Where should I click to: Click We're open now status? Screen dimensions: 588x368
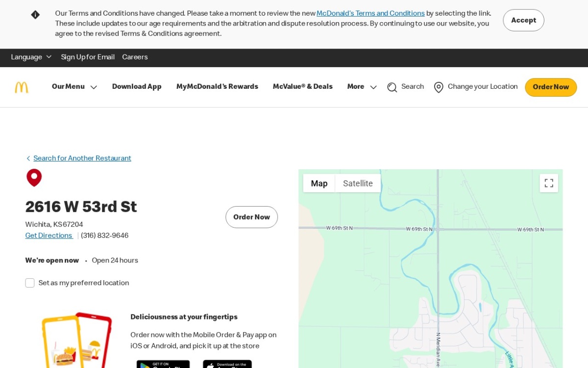[x=52, y=261]
